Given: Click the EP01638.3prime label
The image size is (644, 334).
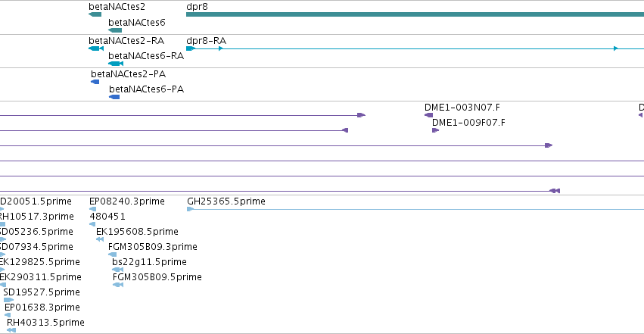Looking at the screenshot, I should point(42,307).
